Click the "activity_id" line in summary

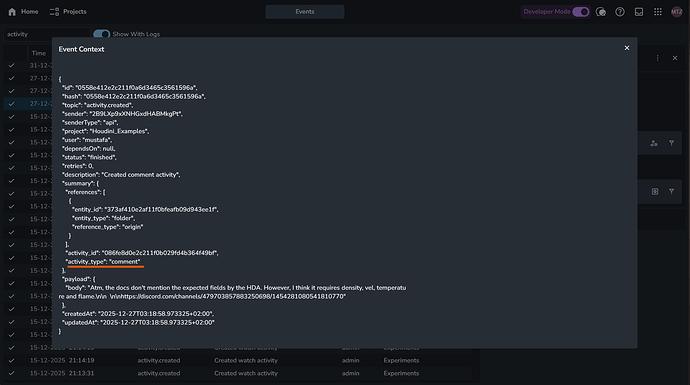pyautogui.click(x=142, y=253)
